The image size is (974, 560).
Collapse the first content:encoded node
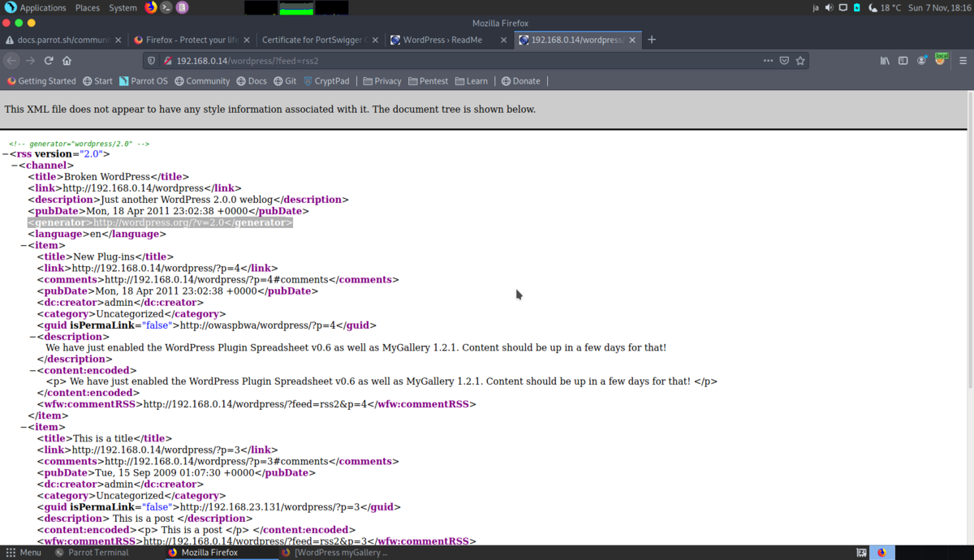point(32,370)
